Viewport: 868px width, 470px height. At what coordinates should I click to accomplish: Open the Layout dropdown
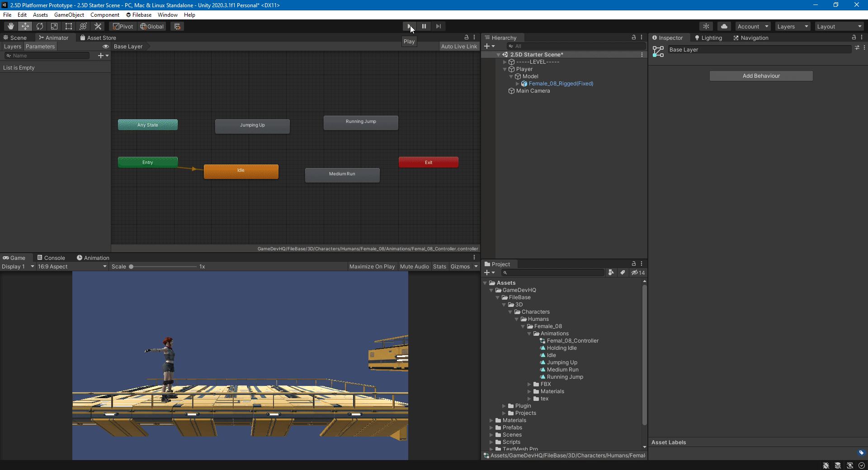click(x=839, y=26)
